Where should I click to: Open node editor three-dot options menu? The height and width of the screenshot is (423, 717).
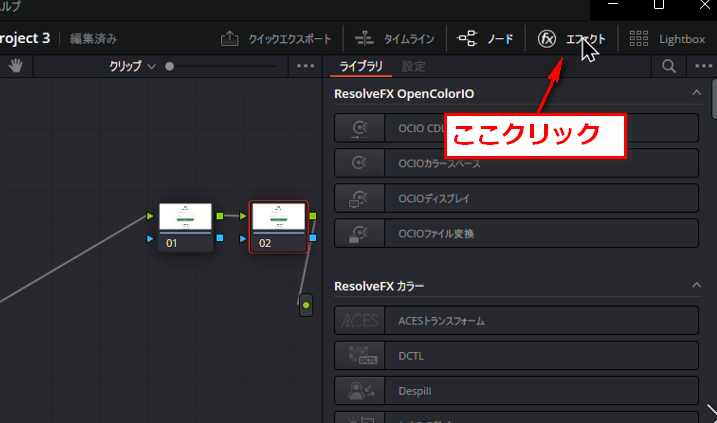click(306, 67)
